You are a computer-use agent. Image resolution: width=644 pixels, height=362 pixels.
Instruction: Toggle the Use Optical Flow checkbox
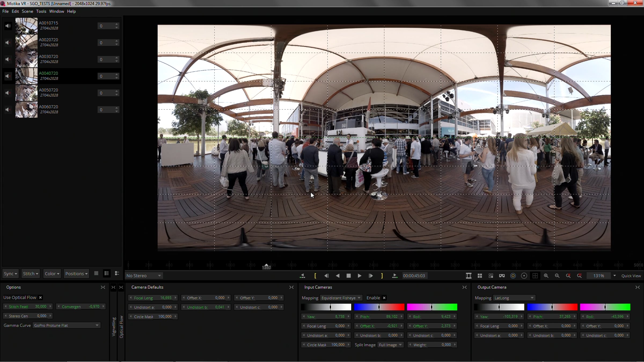(40, 297)
